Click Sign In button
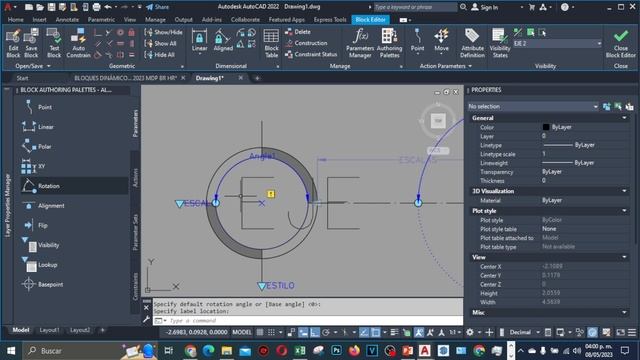 coord(485,7)
